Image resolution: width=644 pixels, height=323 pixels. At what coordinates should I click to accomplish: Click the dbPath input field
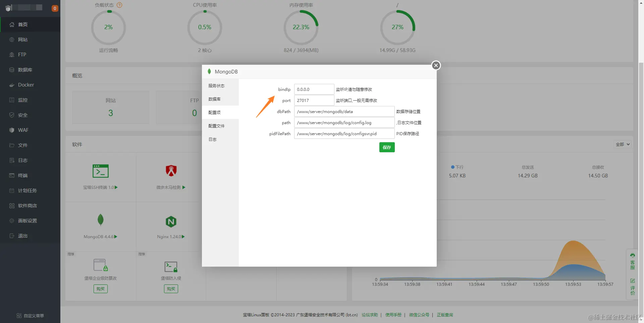click(344, 111)
